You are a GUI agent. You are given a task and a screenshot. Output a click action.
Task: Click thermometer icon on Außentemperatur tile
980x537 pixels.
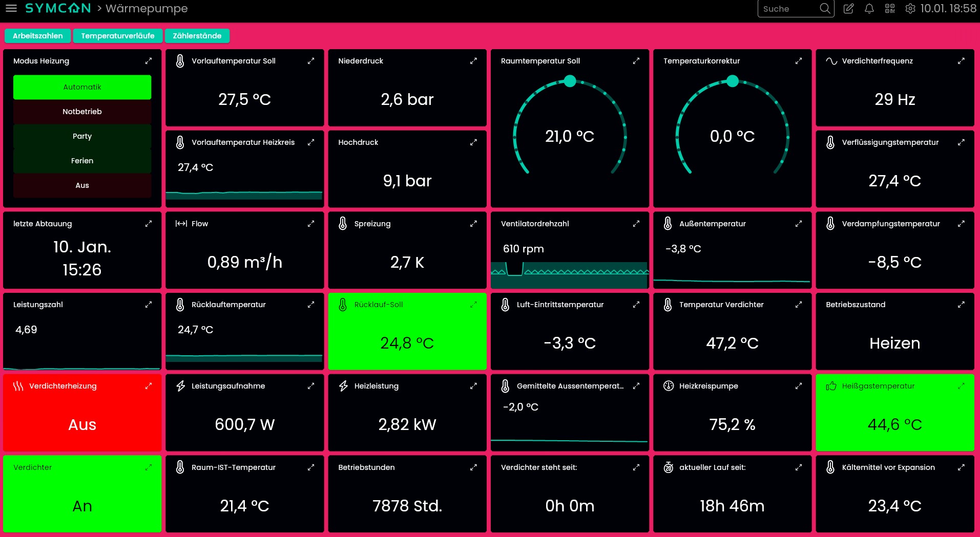668,224
